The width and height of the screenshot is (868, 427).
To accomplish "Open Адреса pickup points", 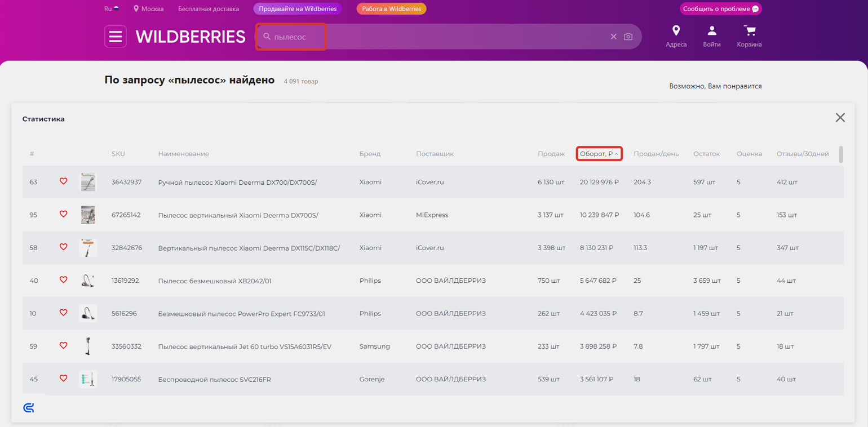I will (676, 37).
